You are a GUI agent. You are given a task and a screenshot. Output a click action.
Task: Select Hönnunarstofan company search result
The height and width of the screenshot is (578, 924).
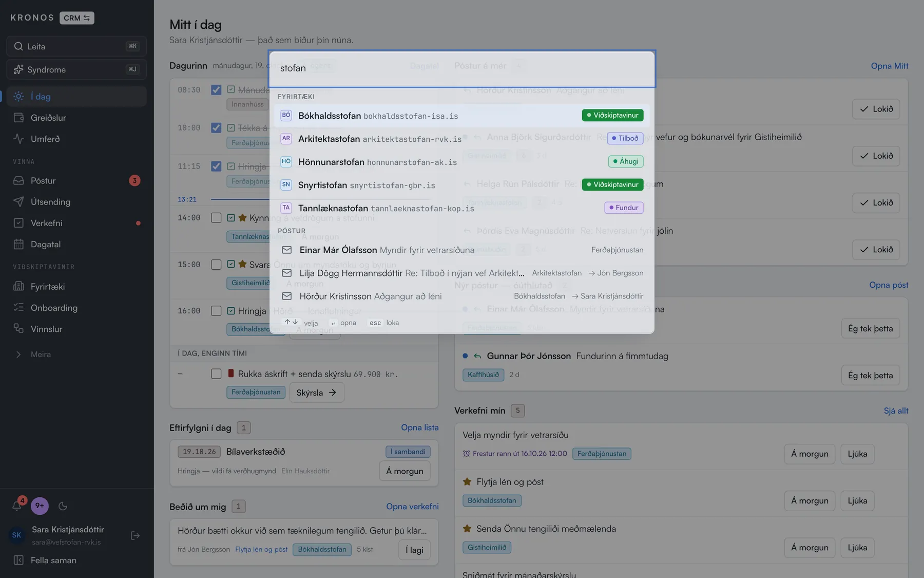(x=461, y=162)
